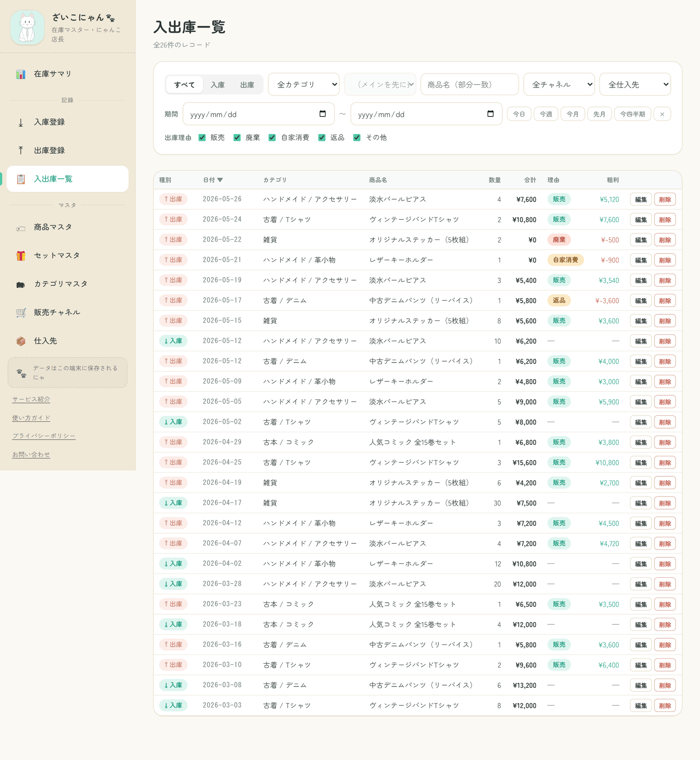Focus the 商品名 search input field
Image resolution: width=700 pixels, height=760 pixels.
pos(469,84)
